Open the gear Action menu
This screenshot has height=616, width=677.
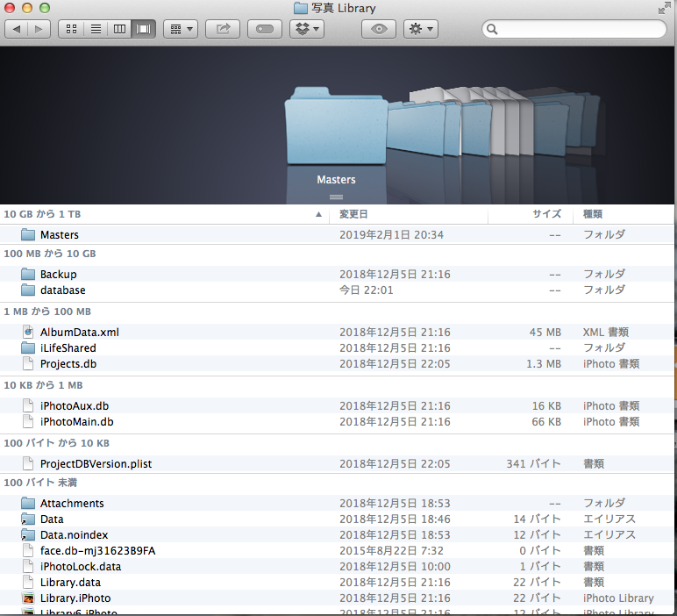click(x=421, y=29)
